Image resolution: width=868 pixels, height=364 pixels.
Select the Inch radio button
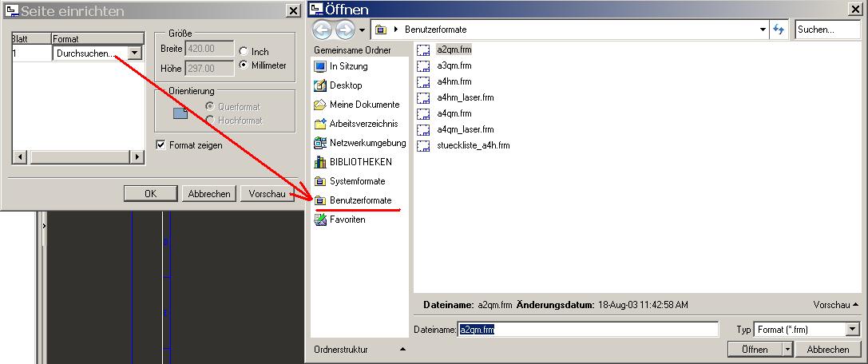pos(243,51)
